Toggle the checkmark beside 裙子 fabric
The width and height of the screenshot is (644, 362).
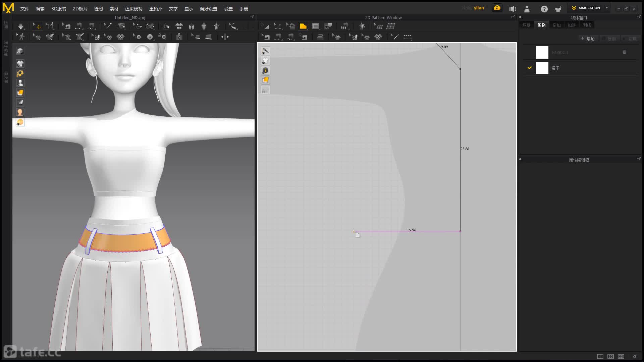[530, 68]
